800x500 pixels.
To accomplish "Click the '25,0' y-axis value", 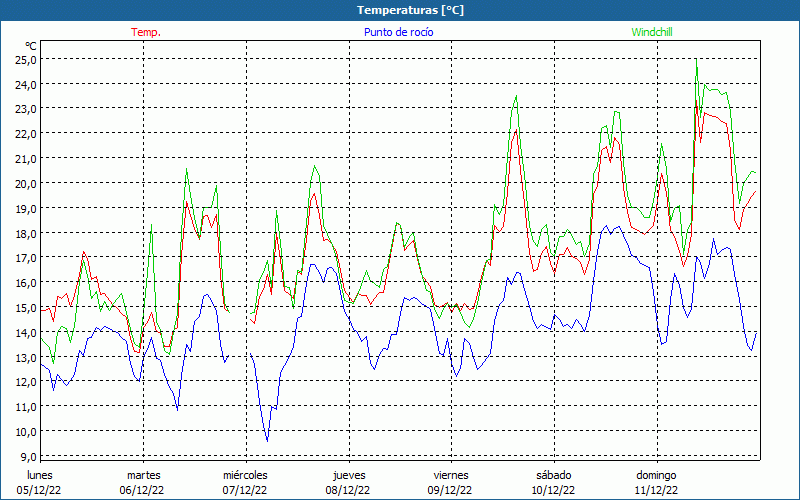I will pyautogui.click(x=26, y=60).
